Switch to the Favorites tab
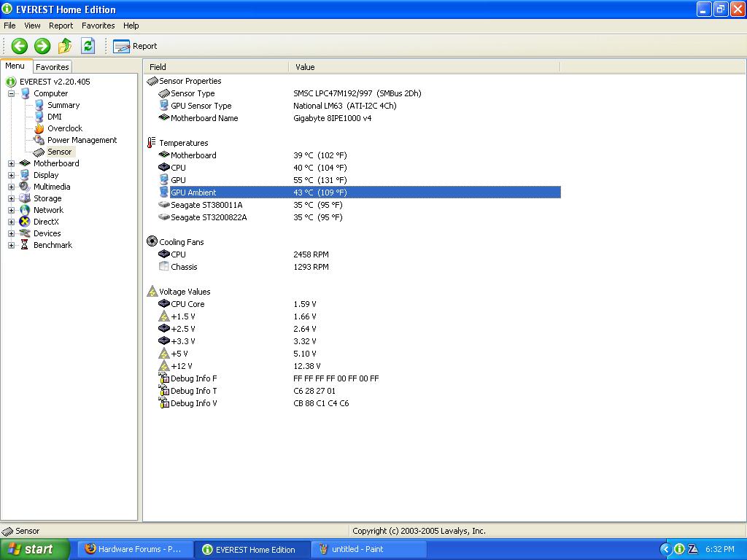 pyautogui.click(x=53, y=67)
